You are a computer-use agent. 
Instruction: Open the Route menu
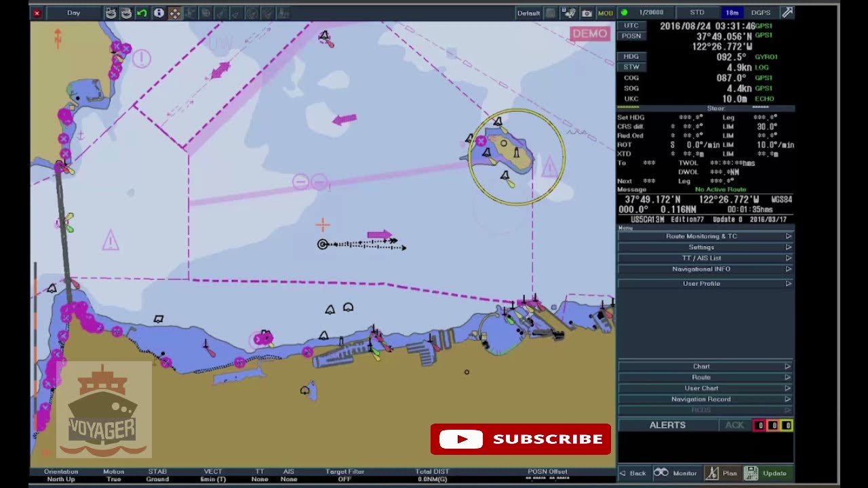(x=705, y=377)
